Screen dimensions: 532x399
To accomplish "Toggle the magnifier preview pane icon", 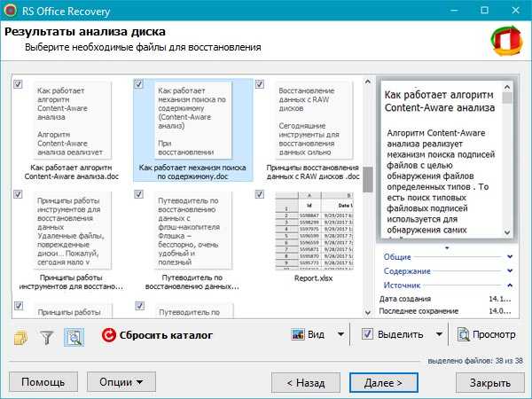I will (x=74, y=337).
